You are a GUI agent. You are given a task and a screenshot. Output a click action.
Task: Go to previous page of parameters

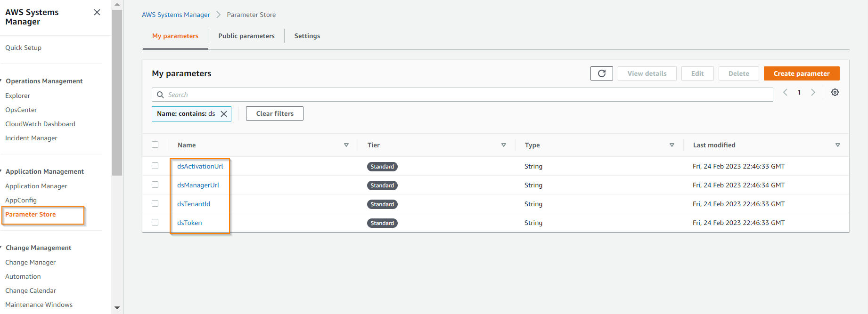click(x=785, y=92)
